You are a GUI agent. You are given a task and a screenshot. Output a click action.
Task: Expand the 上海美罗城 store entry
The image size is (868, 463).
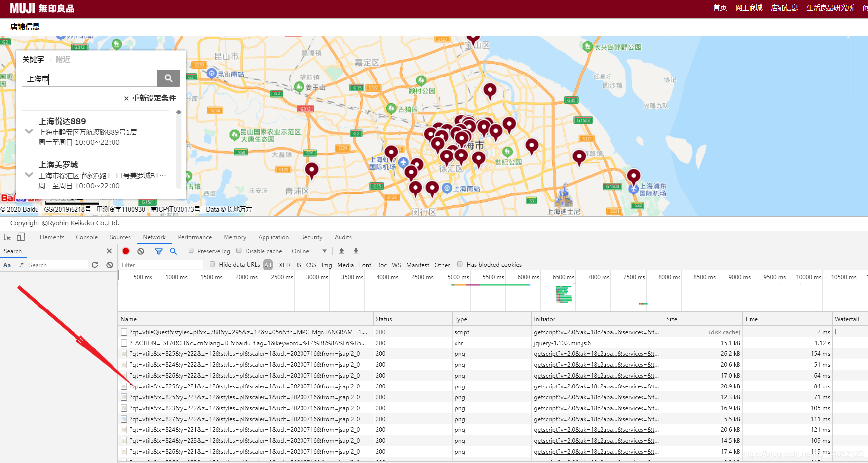pos(29,175)
